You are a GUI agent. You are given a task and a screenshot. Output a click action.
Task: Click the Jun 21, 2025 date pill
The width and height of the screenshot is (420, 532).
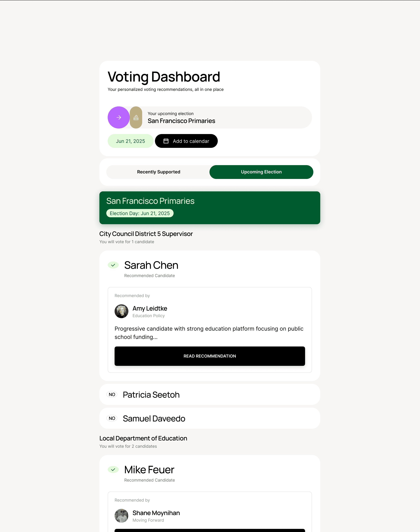coord(130,141)
